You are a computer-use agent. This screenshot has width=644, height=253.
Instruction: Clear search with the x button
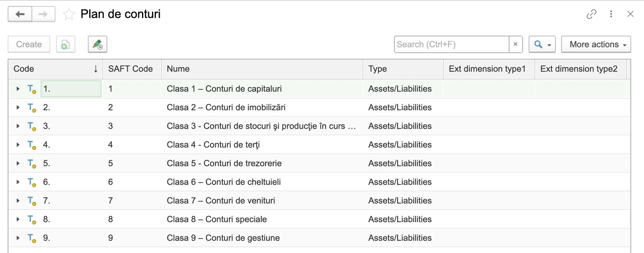coord(516,44)
